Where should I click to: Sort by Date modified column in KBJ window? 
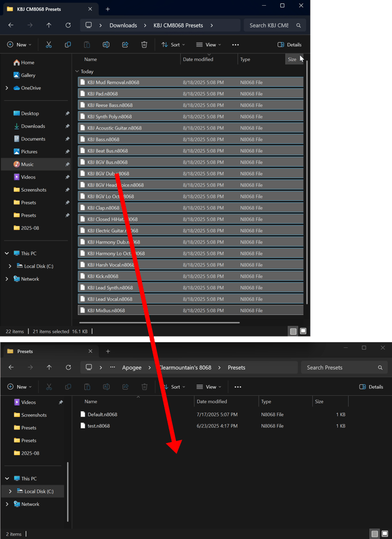coord(209,59)
